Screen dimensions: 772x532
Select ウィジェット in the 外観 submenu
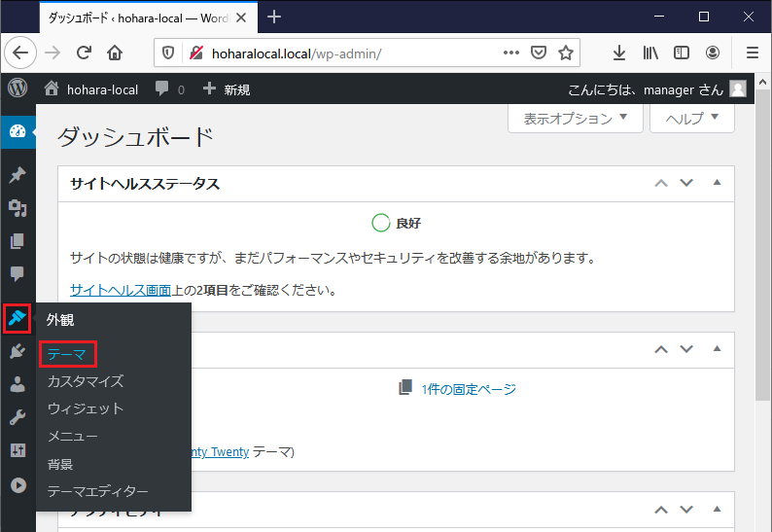coord(86,408)
